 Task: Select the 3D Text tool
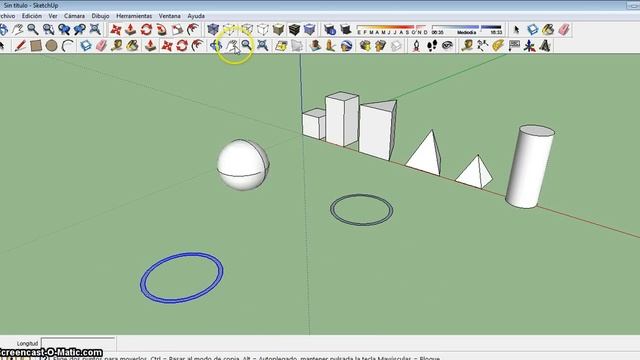point(545,46)
